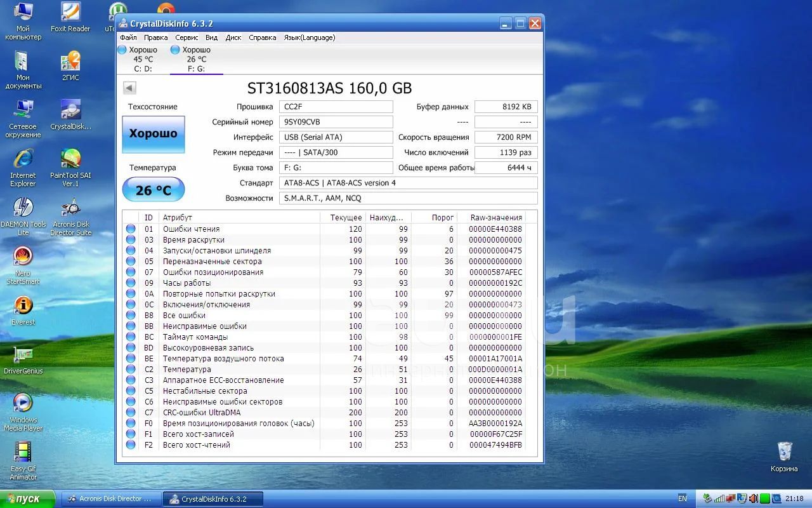Click the Атрибут column header

pyautogui.click(x=239, y=218)
